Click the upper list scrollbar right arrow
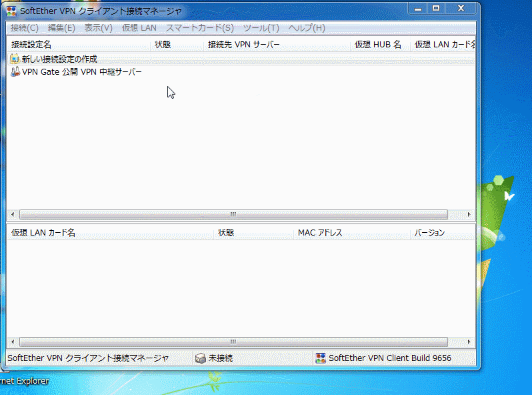 469,214
